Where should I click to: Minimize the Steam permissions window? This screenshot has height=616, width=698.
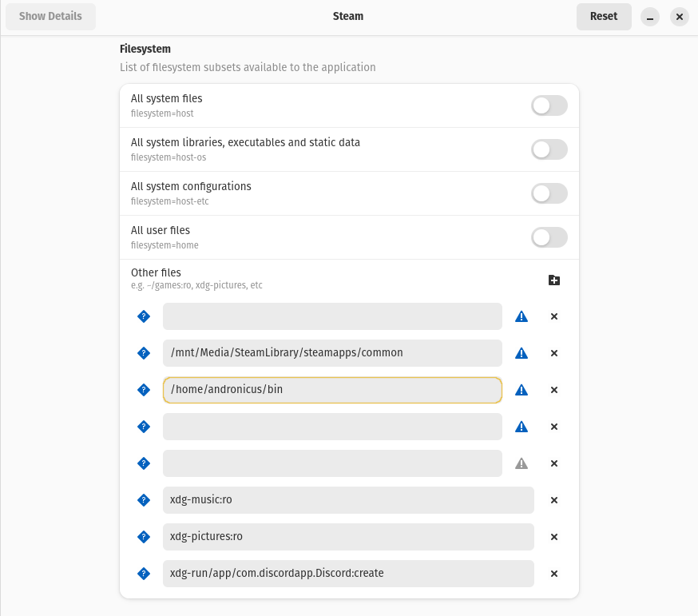pos(651,17)
